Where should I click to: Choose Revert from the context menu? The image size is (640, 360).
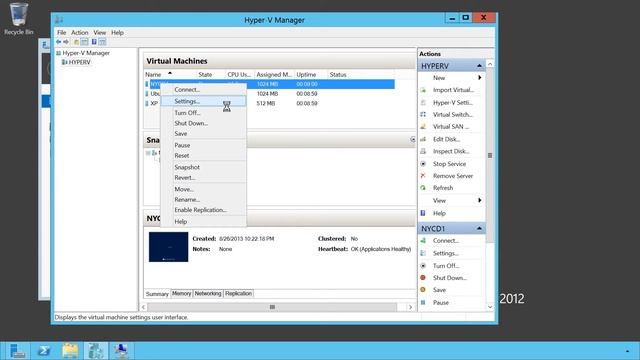coord(203,178)
